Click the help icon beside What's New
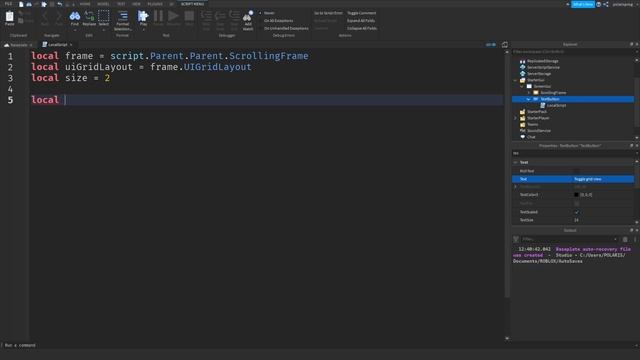 (x=598, y=4)
